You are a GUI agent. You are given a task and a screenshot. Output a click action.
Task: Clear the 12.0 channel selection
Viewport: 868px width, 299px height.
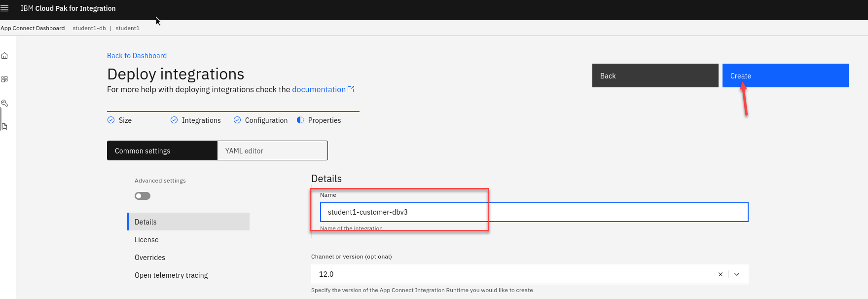(721, 274)
